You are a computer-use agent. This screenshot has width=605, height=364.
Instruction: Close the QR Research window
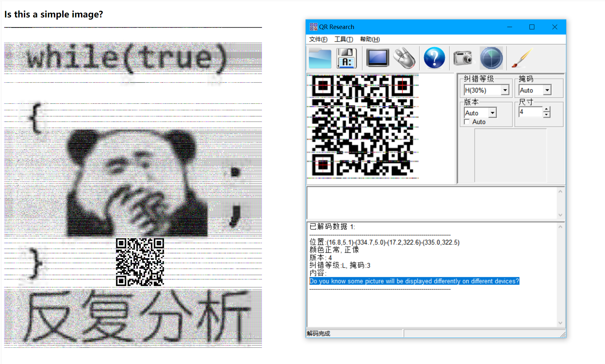(555, 27)
